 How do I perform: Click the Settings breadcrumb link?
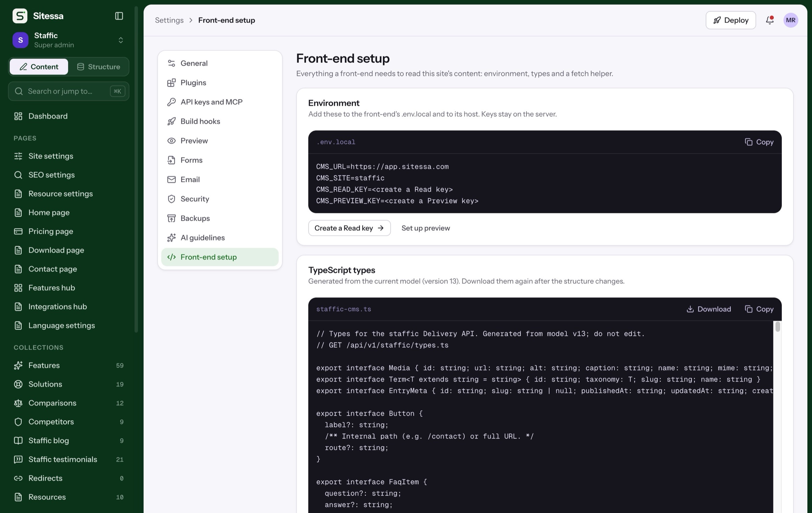point(169,20)
